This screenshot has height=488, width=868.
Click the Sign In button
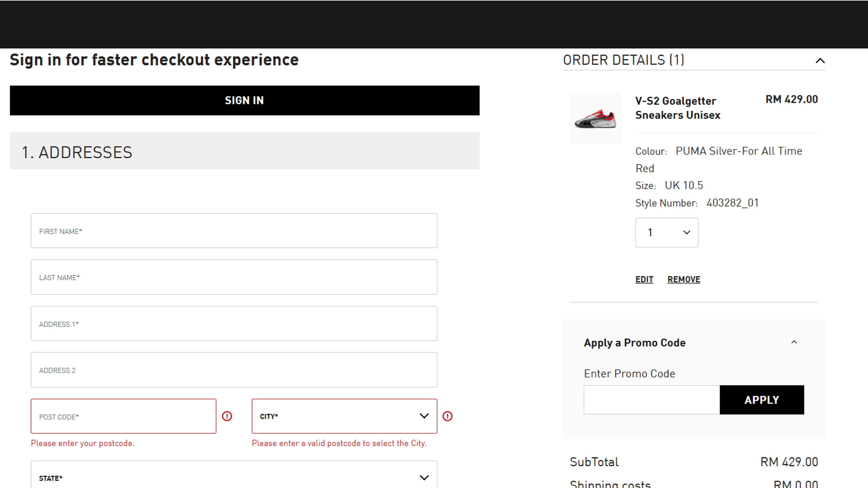(245, 100)
